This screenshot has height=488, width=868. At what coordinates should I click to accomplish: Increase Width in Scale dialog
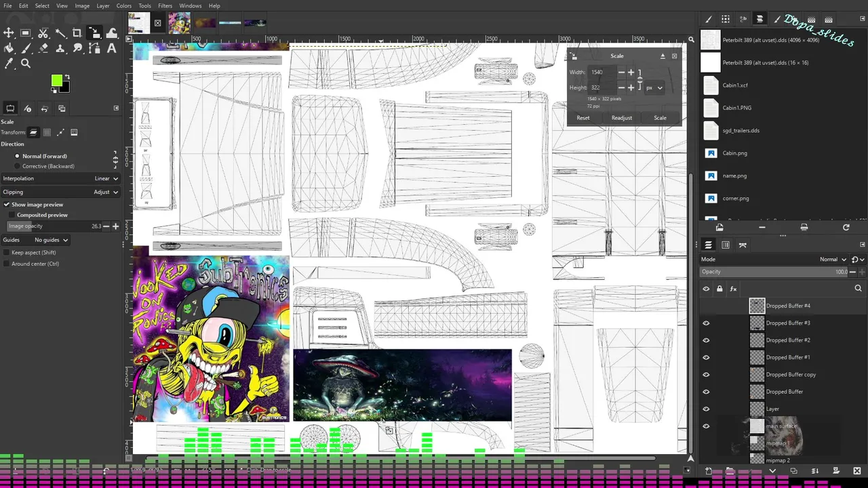(x=631, y=73)
